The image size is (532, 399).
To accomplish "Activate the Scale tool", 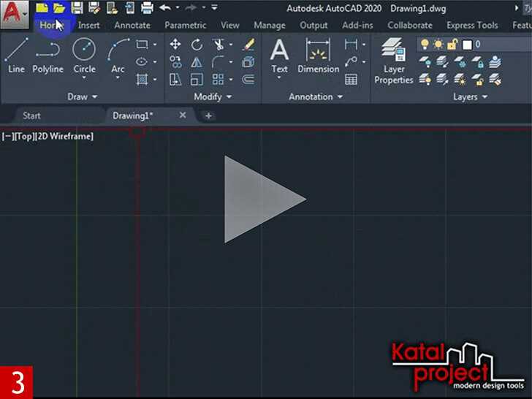I will pos(197,80).
